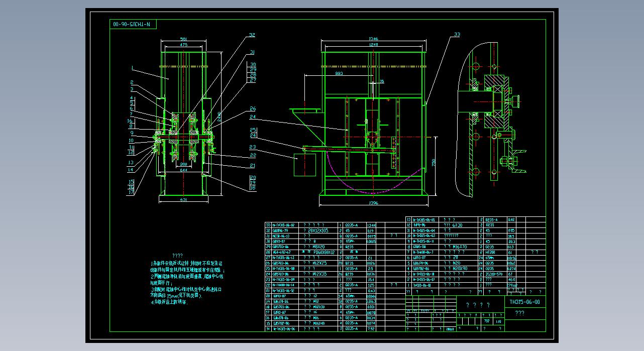Select part callout number 32

click(251, 35)
